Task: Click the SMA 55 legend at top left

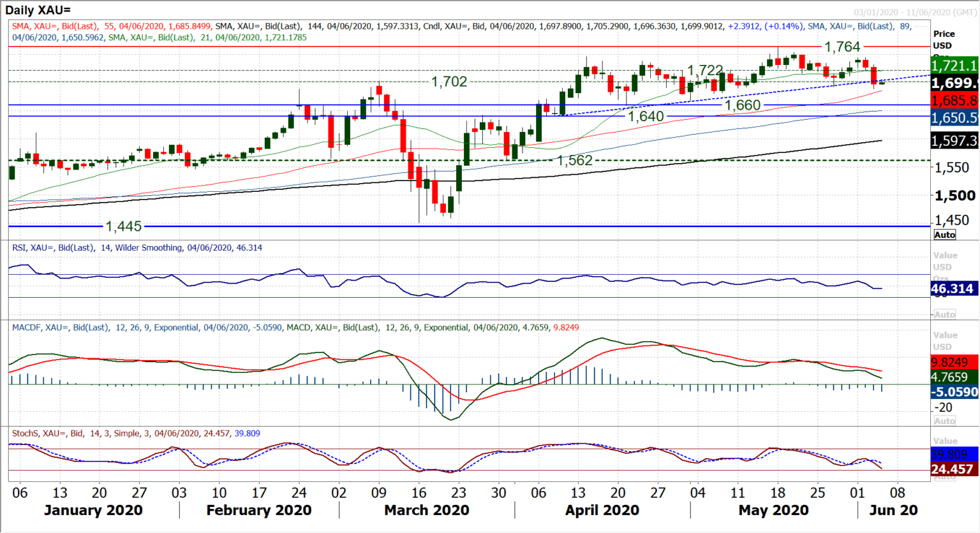Action: point(112,26)
